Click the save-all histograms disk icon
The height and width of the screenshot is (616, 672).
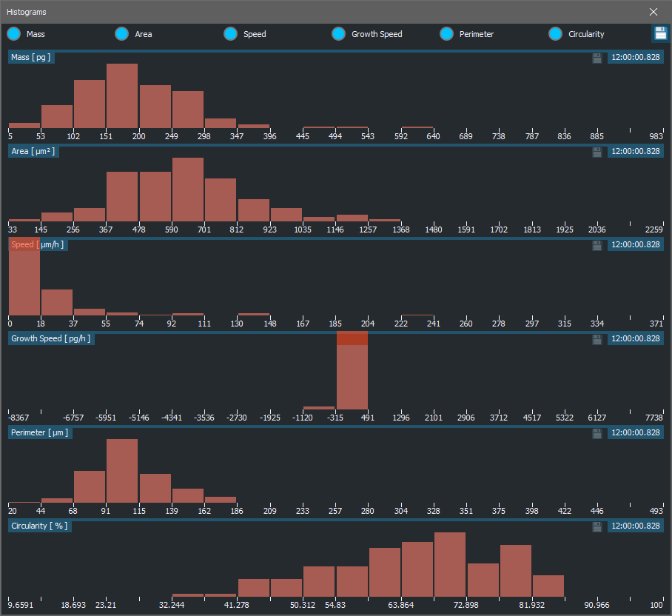pyautogui.click(x=660, y=33)
